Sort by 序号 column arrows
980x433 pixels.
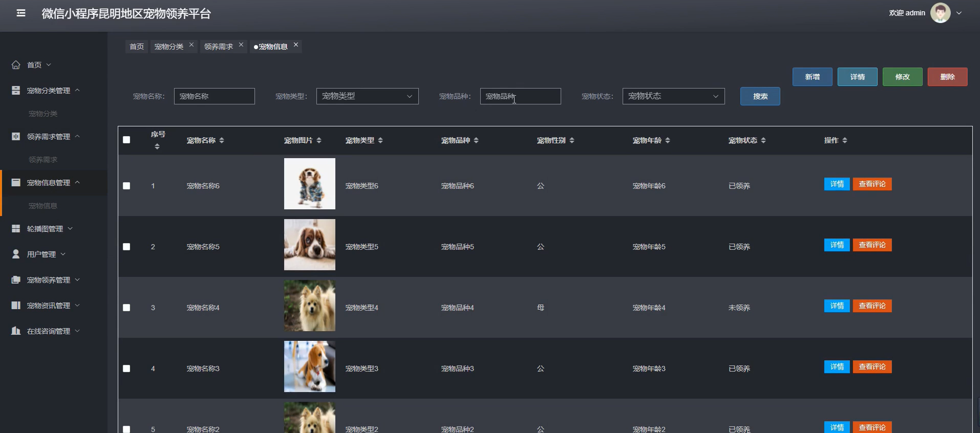(x=157, y=147)
